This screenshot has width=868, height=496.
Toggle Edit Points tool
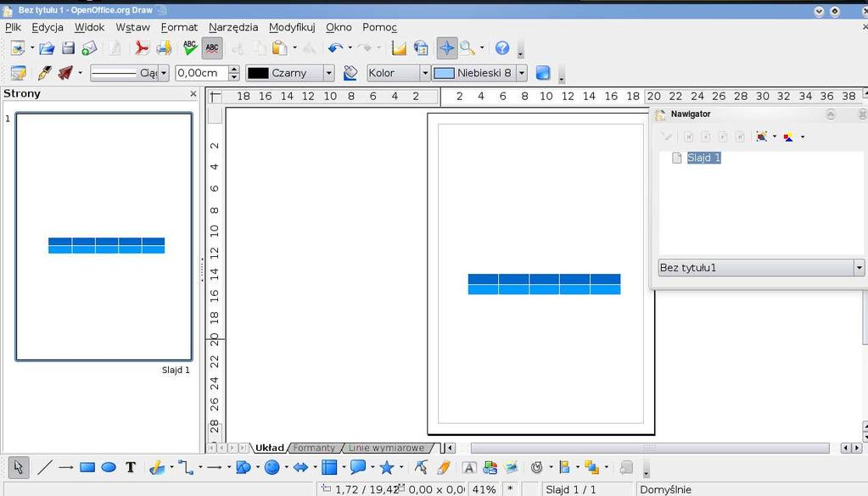(421, 468)
